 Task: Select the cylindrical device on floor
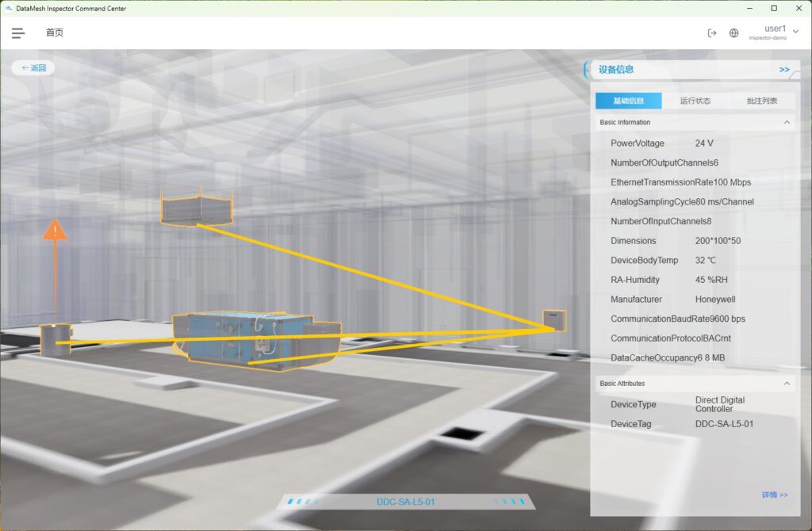[53, 339]
